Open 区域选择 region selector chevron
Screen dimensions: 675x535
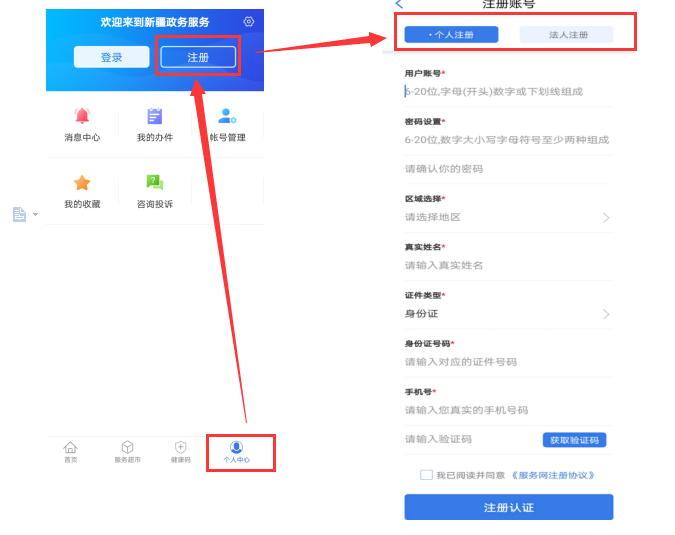606,217
